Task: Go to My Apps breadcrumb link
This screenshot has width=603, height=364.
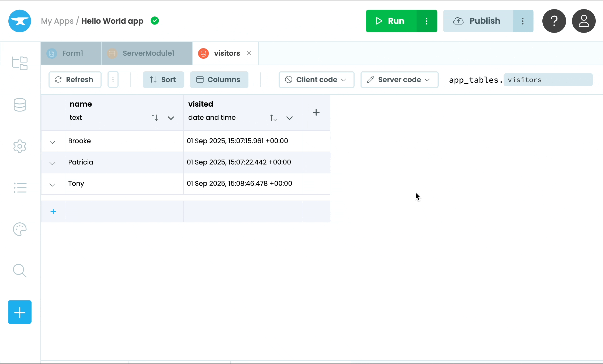Action: (57, 21)
